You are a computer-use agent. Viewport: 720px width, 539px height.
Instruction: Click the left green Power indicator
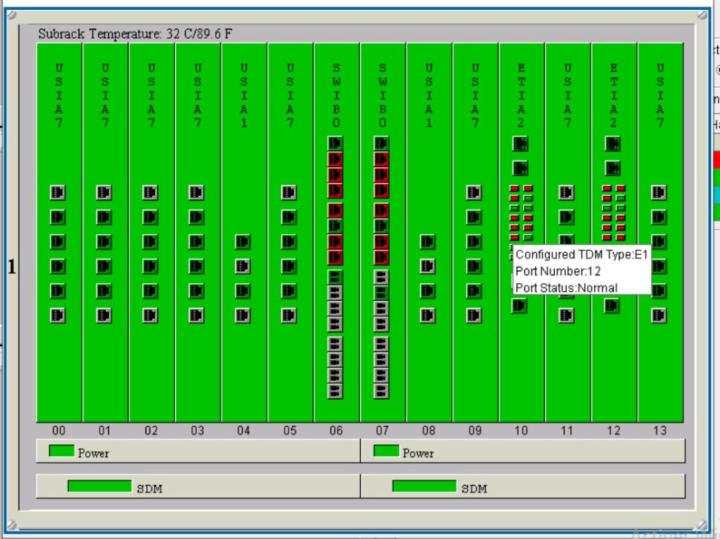coord(61,451)
